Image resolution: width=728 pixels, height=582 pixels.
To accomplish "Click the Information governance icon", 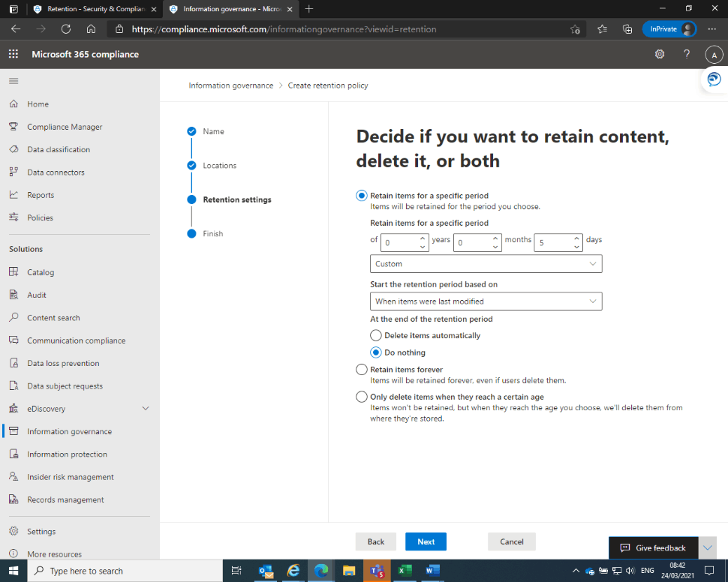I will (14, 431).
